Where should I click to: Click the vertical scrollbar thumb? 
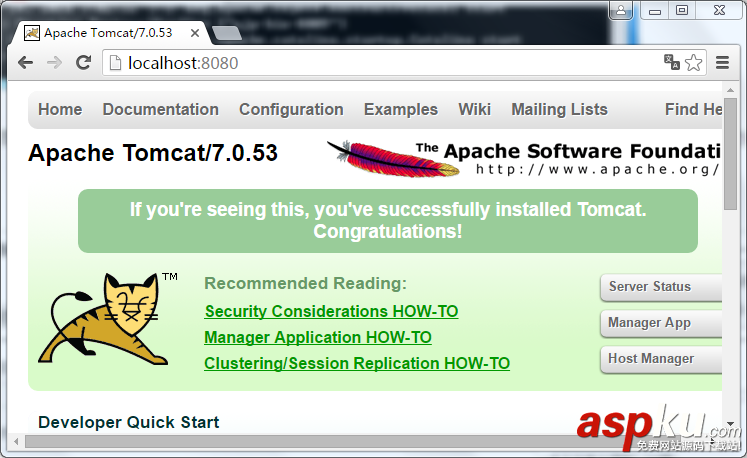(x=730, y=153)
